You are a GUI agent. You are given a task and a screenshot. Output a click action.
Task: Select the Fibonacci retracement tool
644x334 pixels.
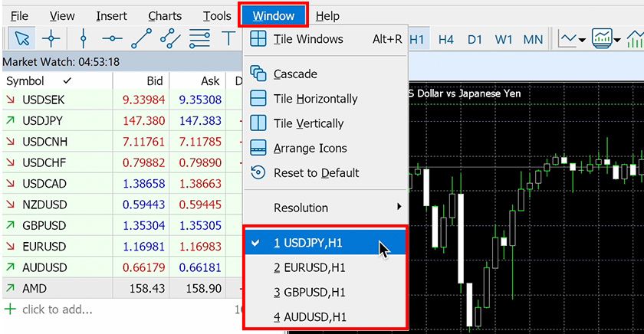pyautogui.click(x=199, y=38)
